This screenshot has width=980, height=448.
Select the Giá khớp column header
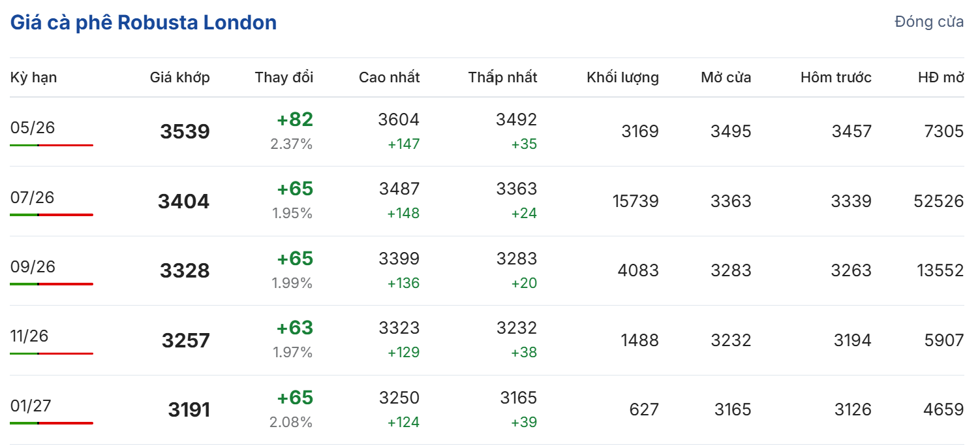pyautogui.click(x=179, y=78)
